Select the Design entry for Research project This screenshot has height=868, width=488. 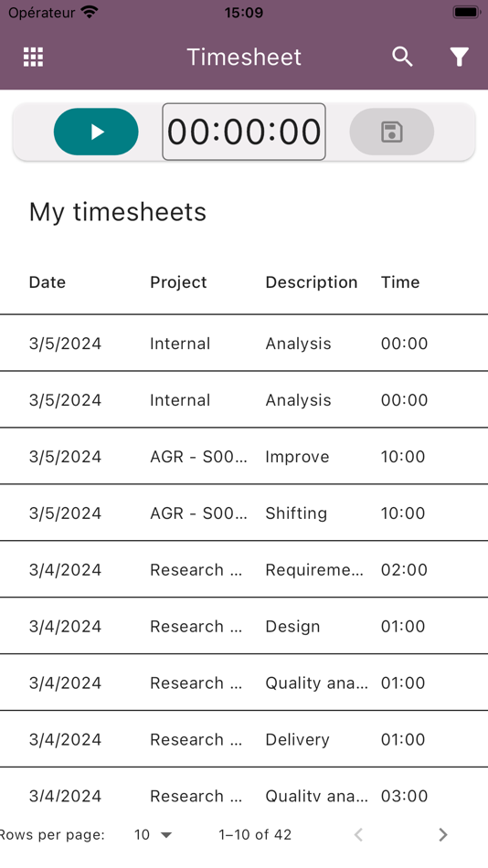[x=244, y=626]
